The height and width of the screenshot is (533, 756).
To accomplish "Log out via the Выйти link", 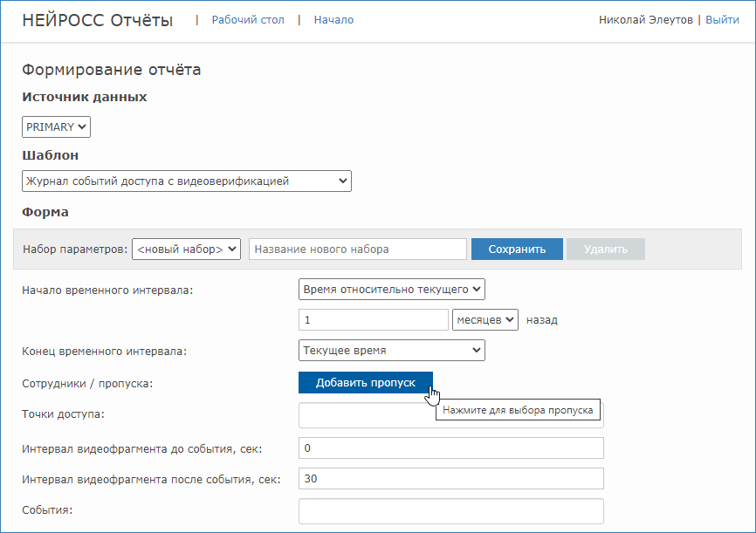I will [x=722, y=20].
